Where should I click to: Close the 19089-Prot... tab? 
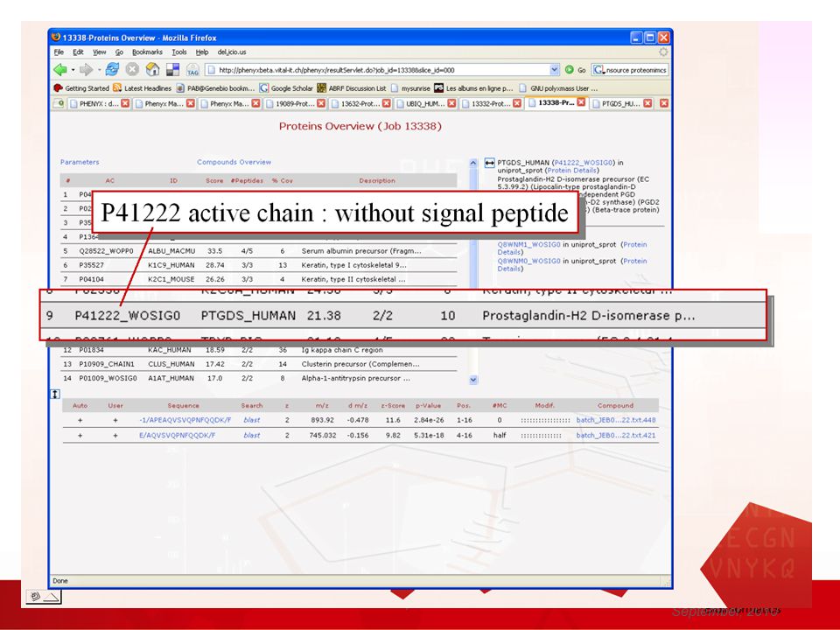pyautogui.click(x=321, y=103)
